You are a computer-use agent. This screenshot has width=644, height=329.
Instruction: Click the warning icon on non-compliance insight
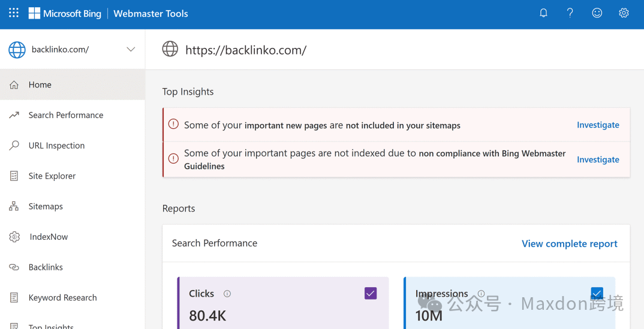[173, 158]
